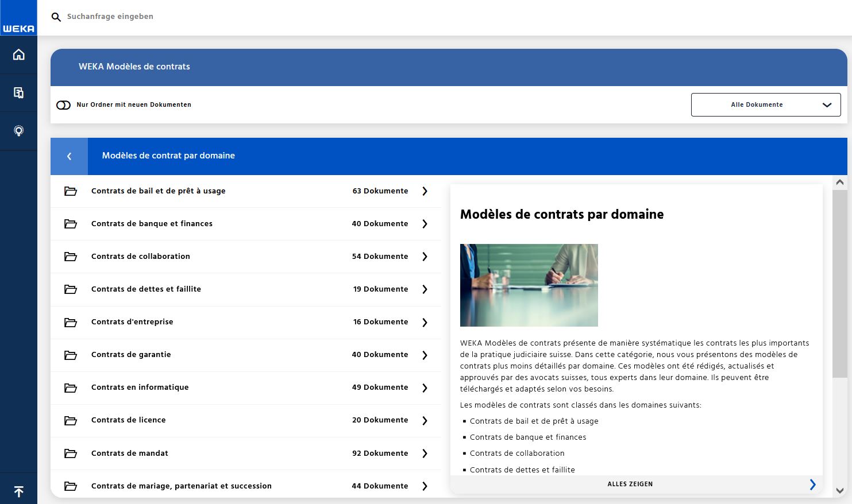Click folder icon for Contrats de licence
This screenshot has height=504, width=852.
click(x=71, y=421)
